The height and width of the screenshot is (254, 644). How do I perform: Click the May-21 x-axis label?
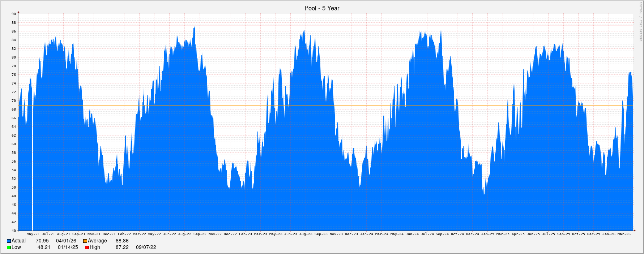point(33,234)
